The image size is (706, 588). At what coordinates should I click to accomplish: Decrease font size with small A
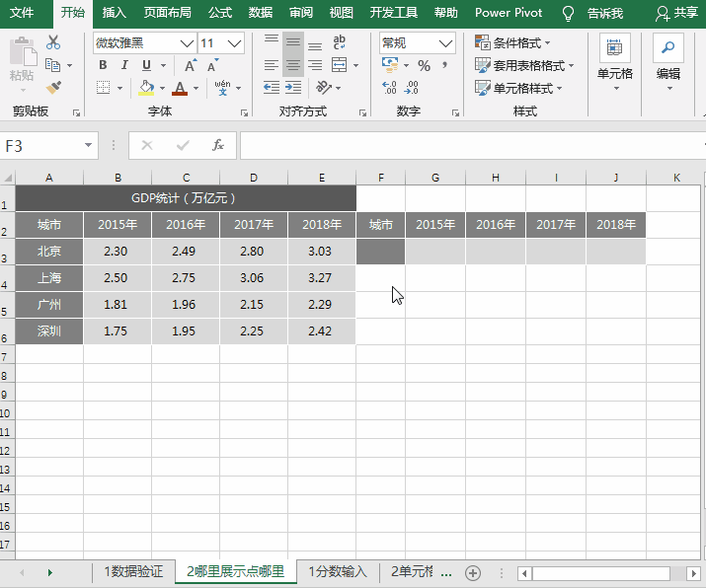coord(212,66)
